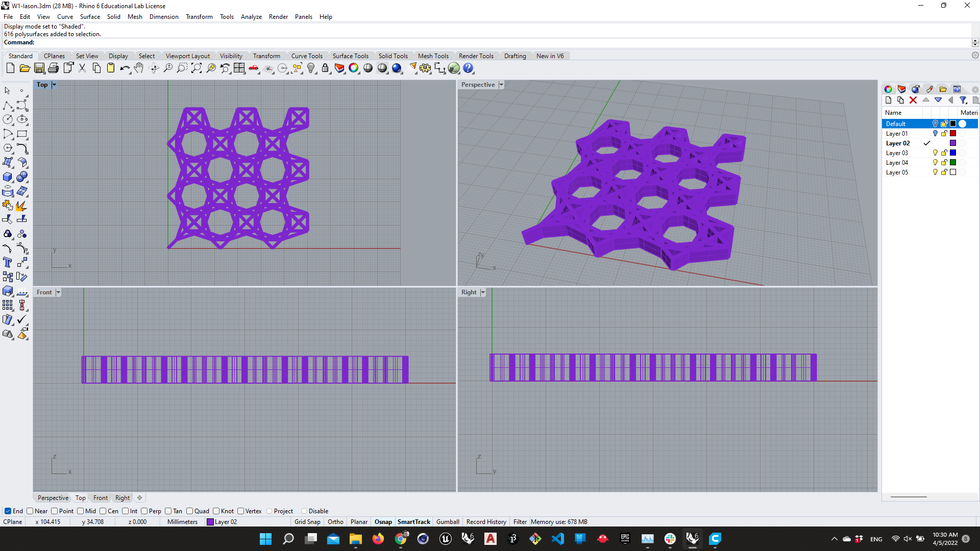Screen dimensions: 980x551
Task: Click Layer 01 red color swatch
Action: point(953,134)
